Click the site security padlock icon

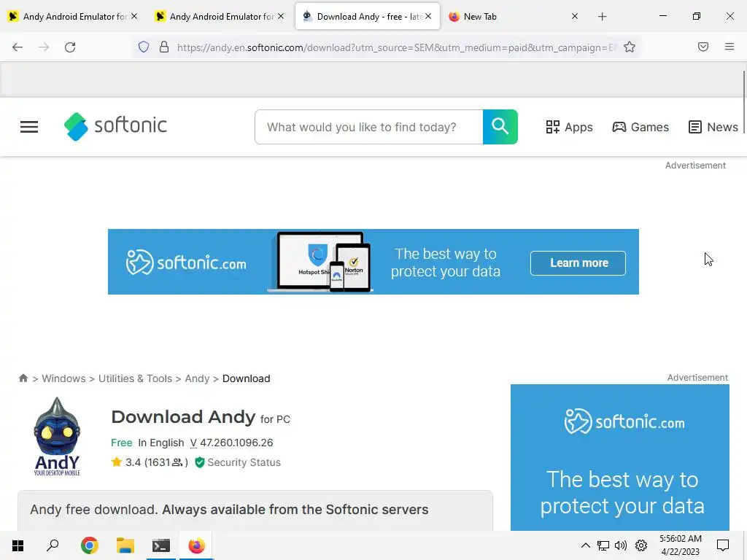click(164, 47)
